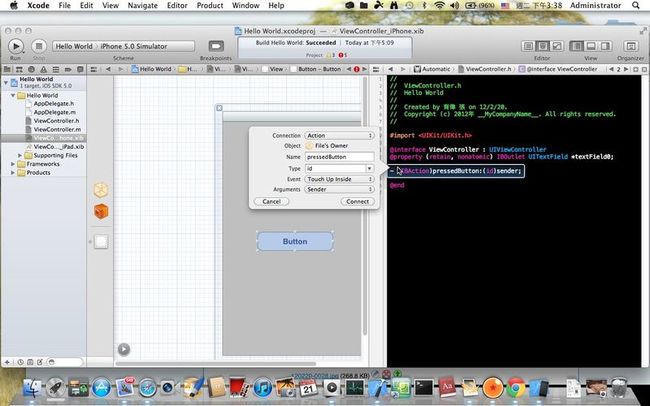Open the iPhone 5.0 Simulator destination selector
650x406 pixels.
click(x=133, y=46)
